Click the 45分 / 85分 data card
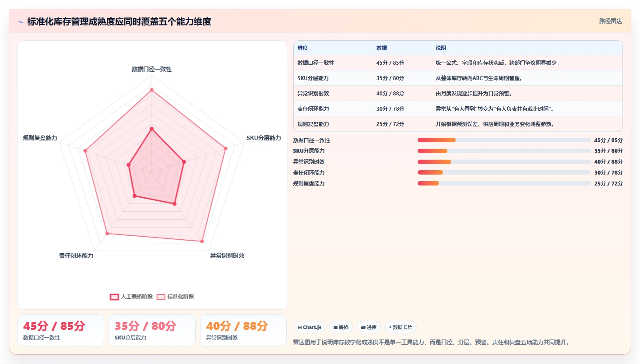 point(60,330)
